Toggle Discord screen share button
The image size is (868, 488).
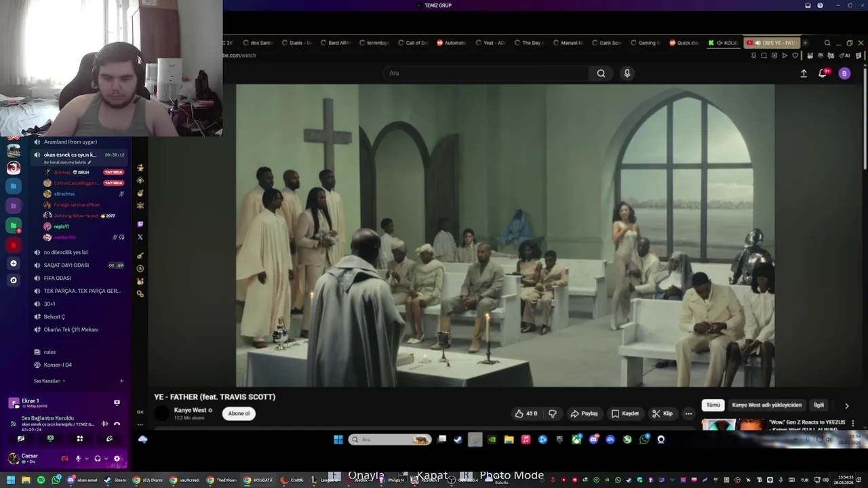(50, 439)
